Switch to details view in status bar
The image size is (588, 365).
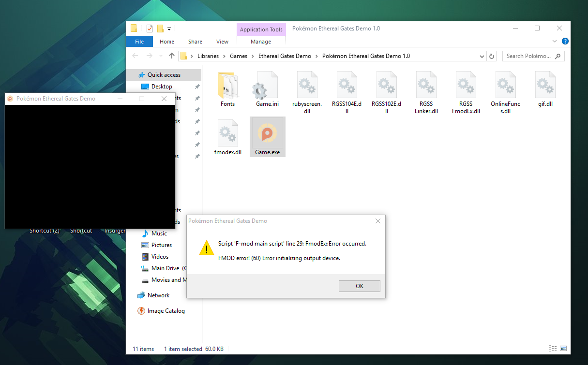pyautogui.click(x=552, y=349)
